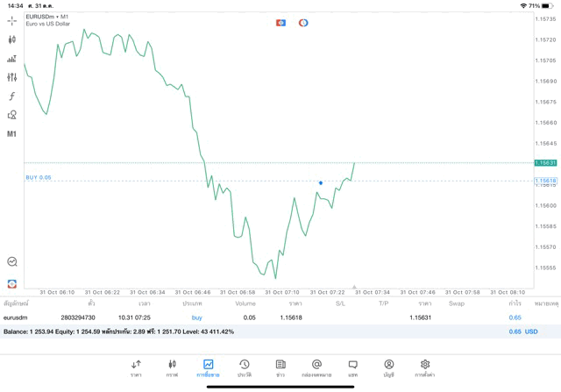Open M1 timeframe selector
This screenshot has width=561, height=392.
(x=11, y=134)
